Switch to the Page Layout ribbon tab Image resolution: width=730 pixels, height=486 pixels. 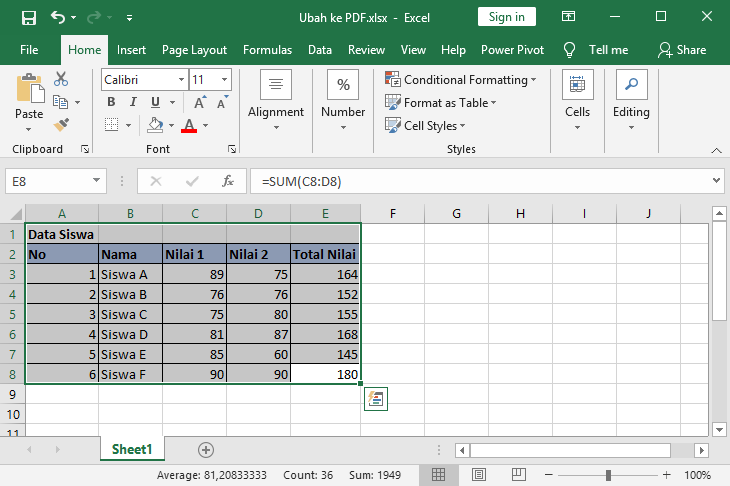194,50
